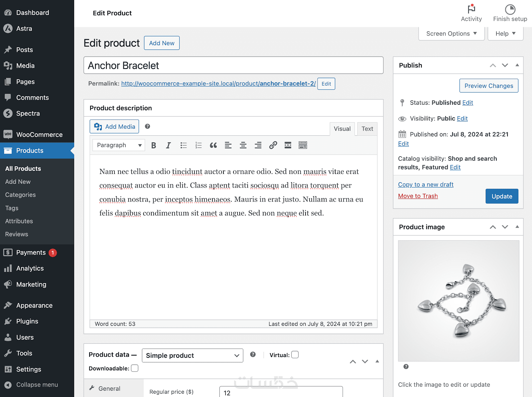Click Copy to a new draft link
Screen dimensions: 532x397
pyautogui.click(x=426, y=185)
